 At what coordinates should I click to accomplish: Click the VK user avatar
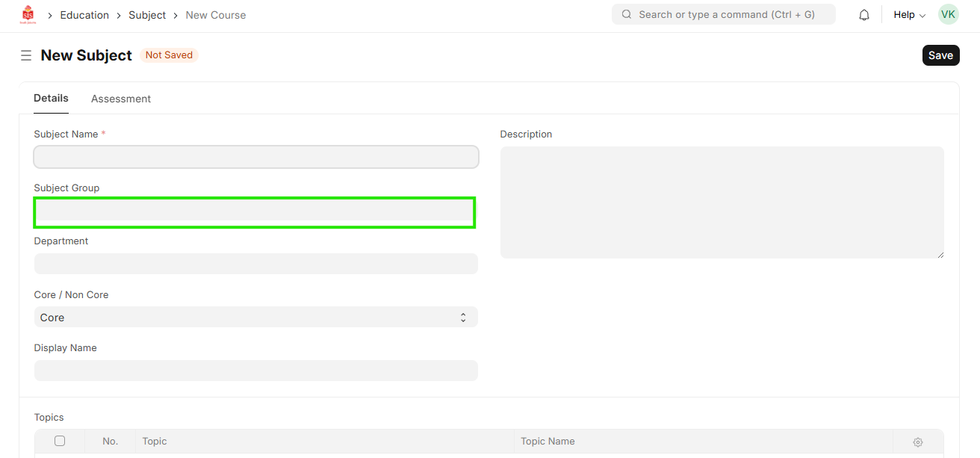(x=948, y=14)
